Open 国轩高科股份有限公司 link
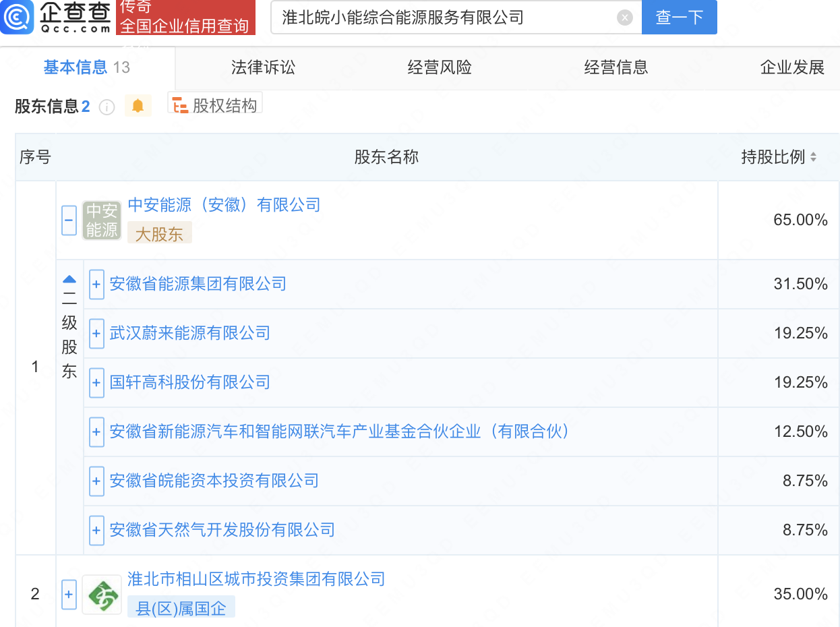 [x=189, y=382]
